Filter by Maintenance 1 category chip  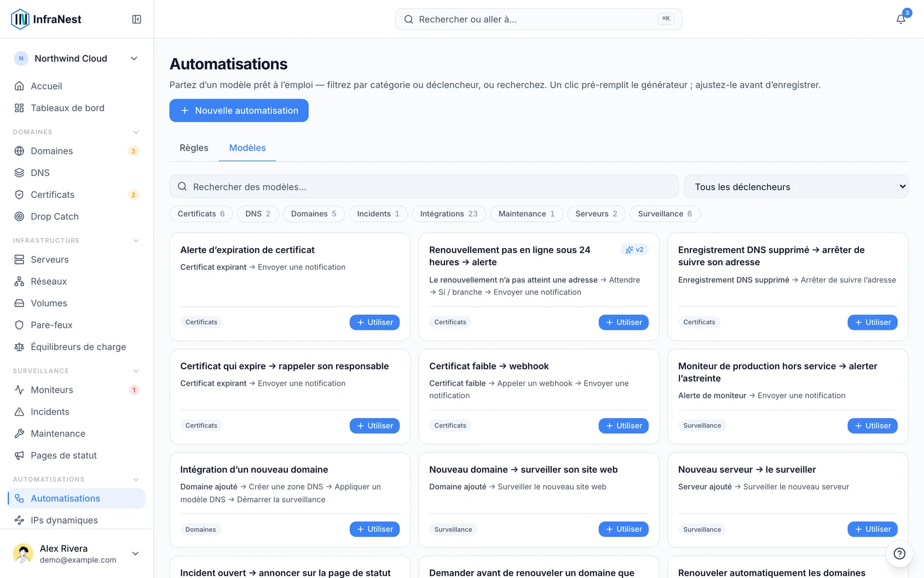527,214
